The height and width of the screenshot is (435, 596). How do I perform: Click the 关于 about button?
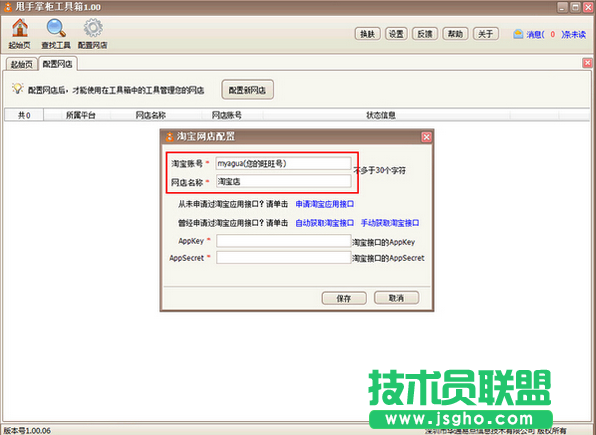[485, 34]
